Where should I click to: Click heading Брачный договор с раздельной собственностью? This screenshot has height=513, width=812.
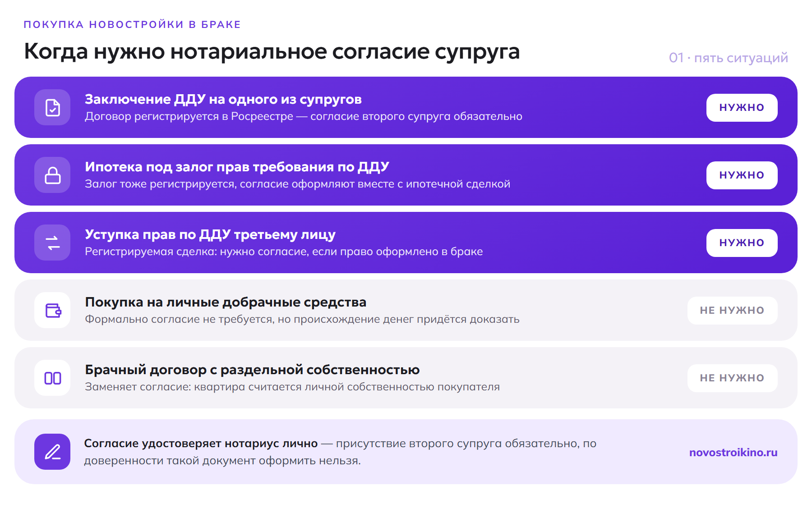click(252, 370)
